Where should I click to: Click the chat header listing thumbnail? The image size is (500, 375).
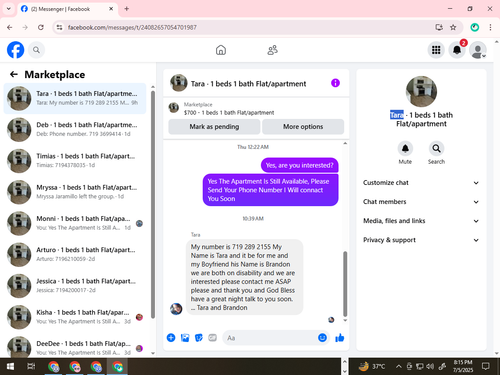coord(178,83)
